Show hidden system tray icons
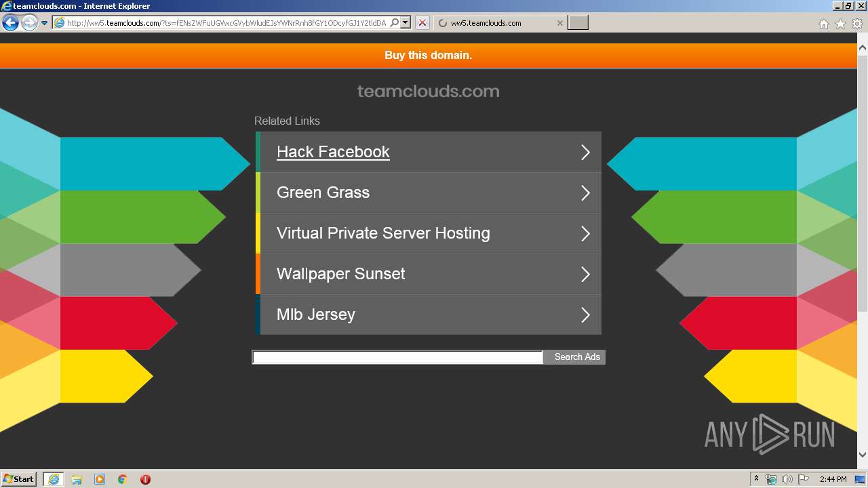 (757, 479)
